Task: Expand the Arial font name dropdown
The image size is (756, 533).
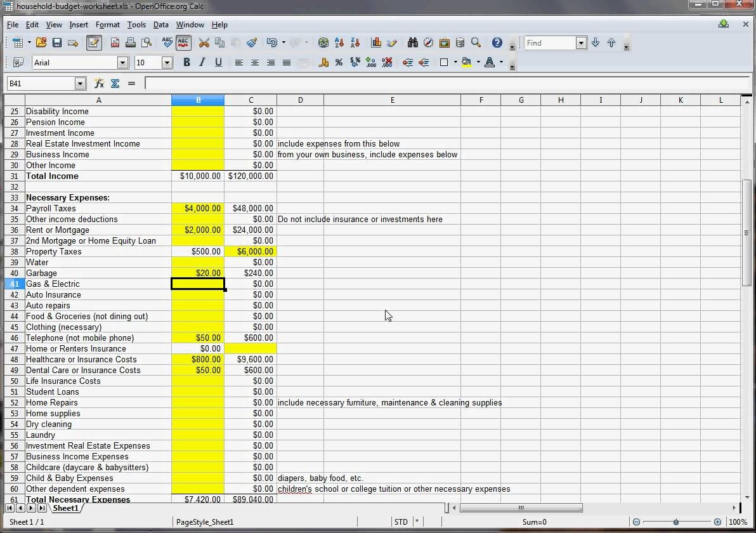Action: click(122, 62)
